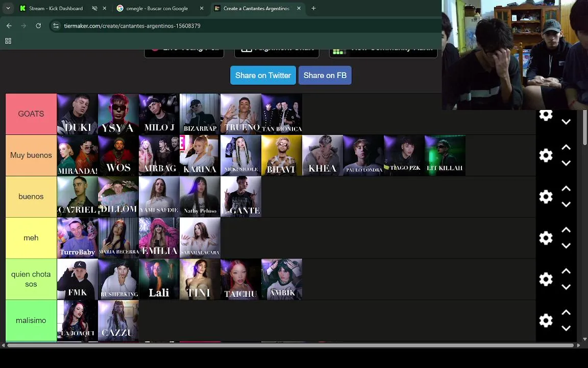Viewport: 588px width, 368px height.
Task: Select the GOATS tier label
Action: tap(31, 114)
